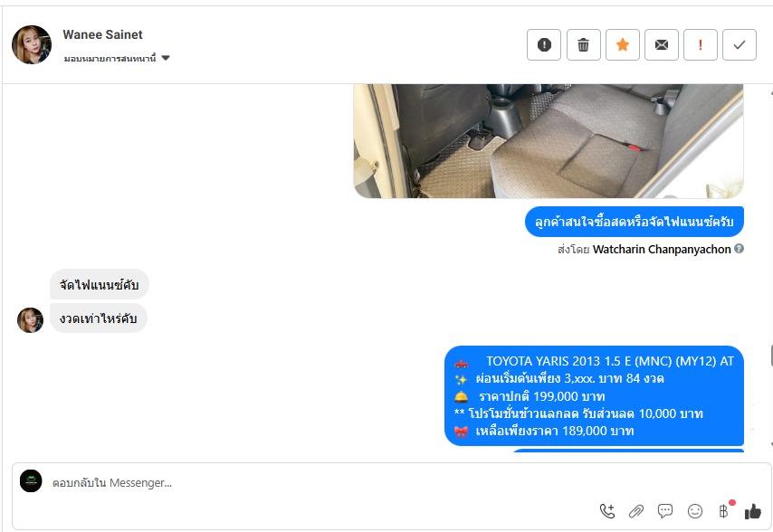Screen dimensions: 773x532
Task: Delete conversation using trash can icon
Action: point(583,45)
